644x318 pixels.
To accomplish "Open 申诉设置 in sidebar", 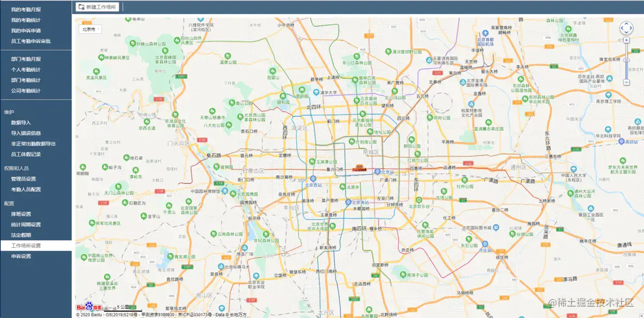I will coord(21,256).
